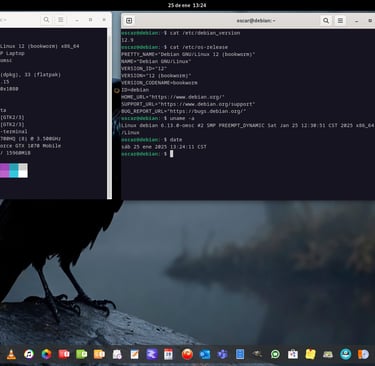
Task: Click the uname -a command line
Action: 158,118
